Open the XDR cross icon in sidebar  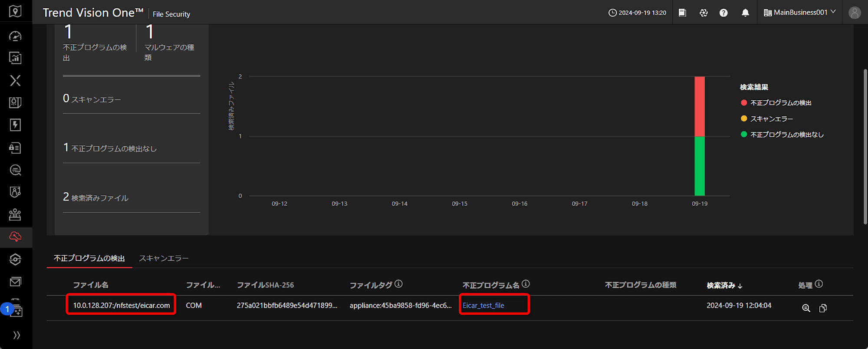15,80
